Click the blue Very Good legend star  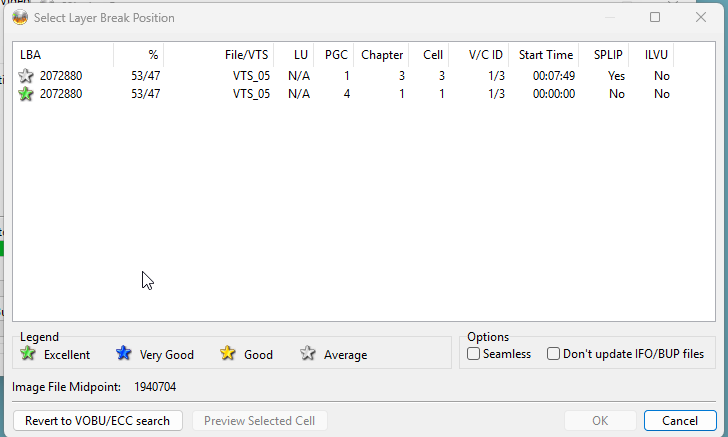pos(124,354)
